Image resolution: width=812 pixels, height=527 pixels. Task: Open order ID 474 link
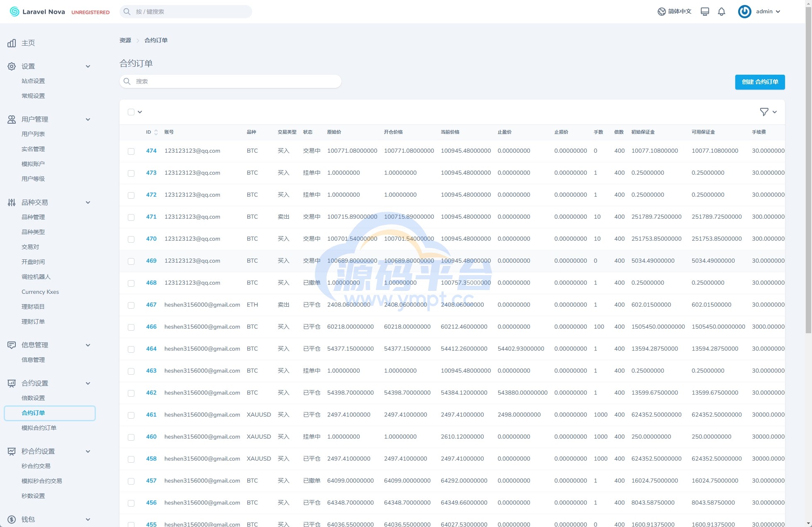(151, 151)
